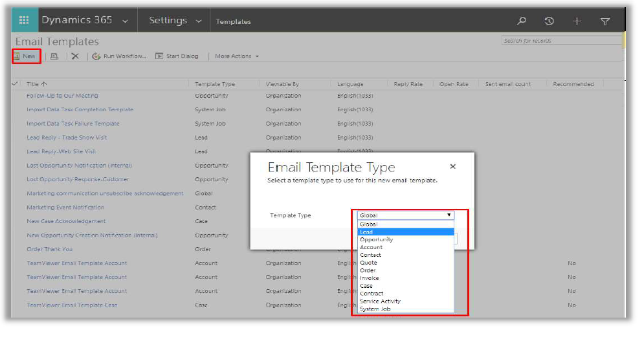
Task: Open the app launcher waffle icon
Action: click(x=24, y=21)
